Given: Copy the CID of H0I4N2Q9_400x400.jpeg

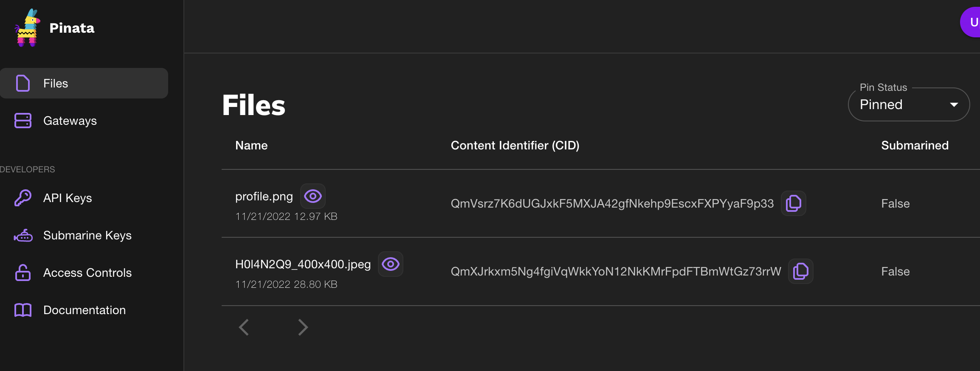Looking at the screenshot, I should pyautogui.click(x=800, y=271).
